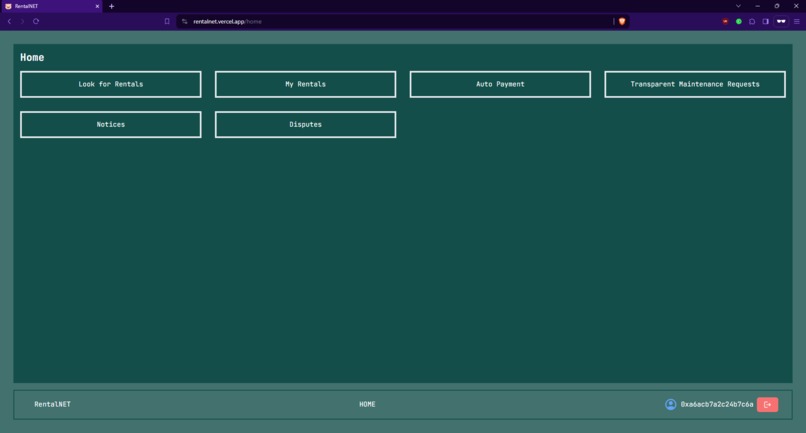Focus the address bar URL field

coord(401,22)
